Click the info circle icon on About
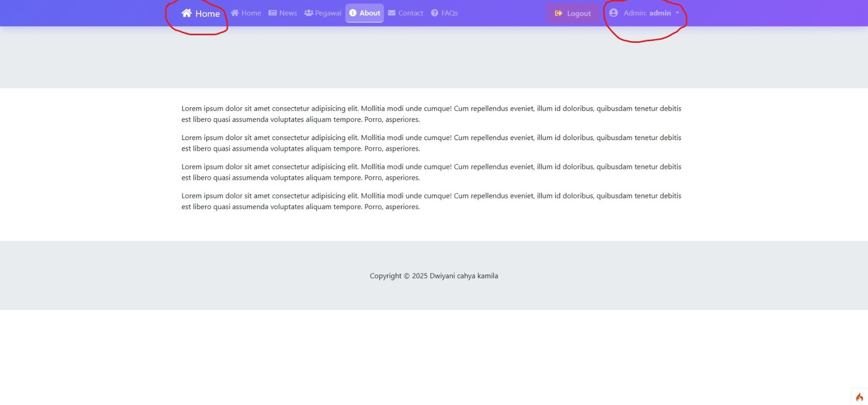Screen dimensions: 868x405 click(x=353, y=13)
